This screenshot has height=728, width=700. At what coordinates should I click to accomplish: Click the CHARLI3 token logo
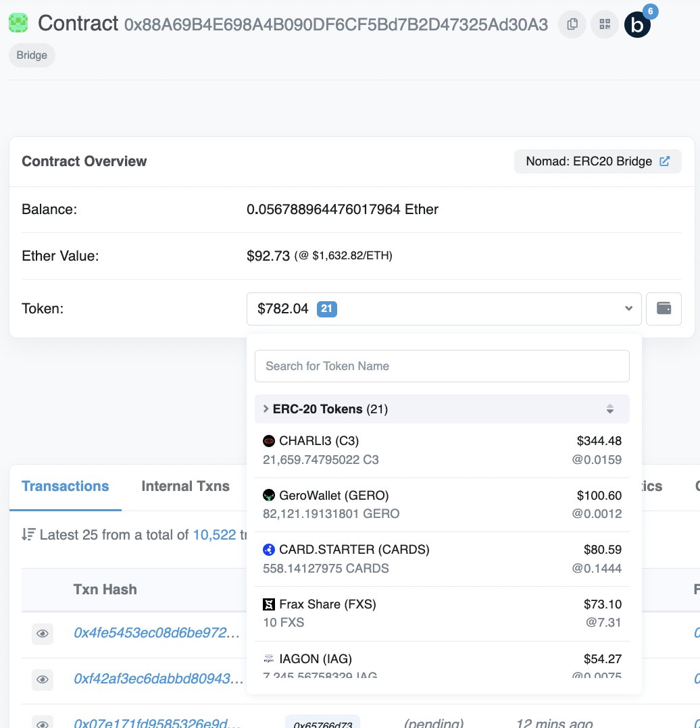pos(269,440)
